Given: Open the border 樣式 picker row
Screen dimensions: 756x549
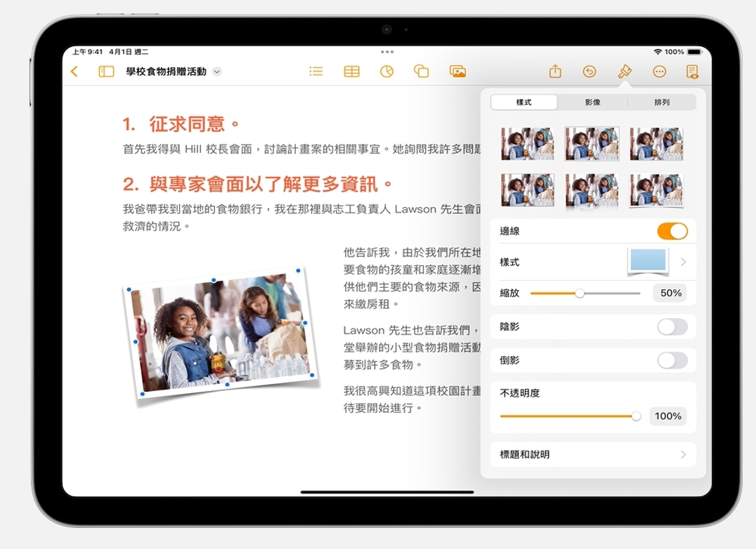Looking at the screenshot, I should (592, 262).
